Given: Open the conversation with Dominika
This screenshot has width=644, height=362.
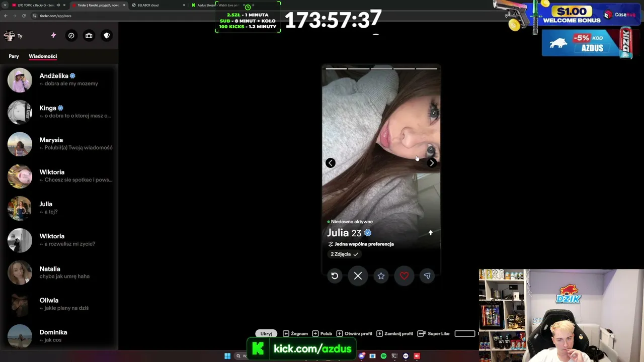Looking at the screenshot, I should coord(59,336).
